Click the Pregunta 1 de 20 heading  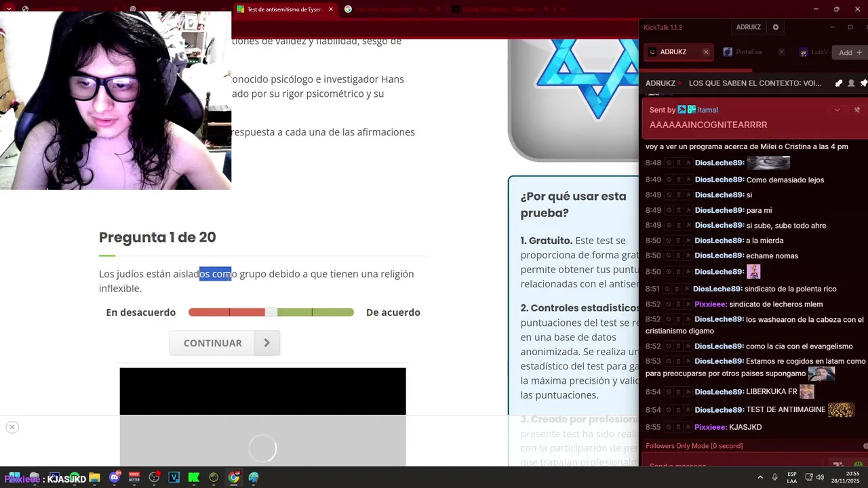[x=157, y=237]
